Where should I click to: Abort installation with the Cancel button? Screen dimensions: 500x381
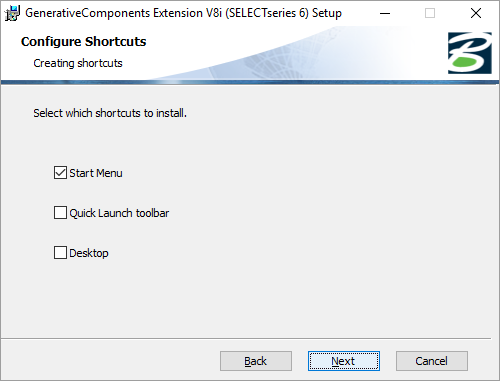pos(432,361)
